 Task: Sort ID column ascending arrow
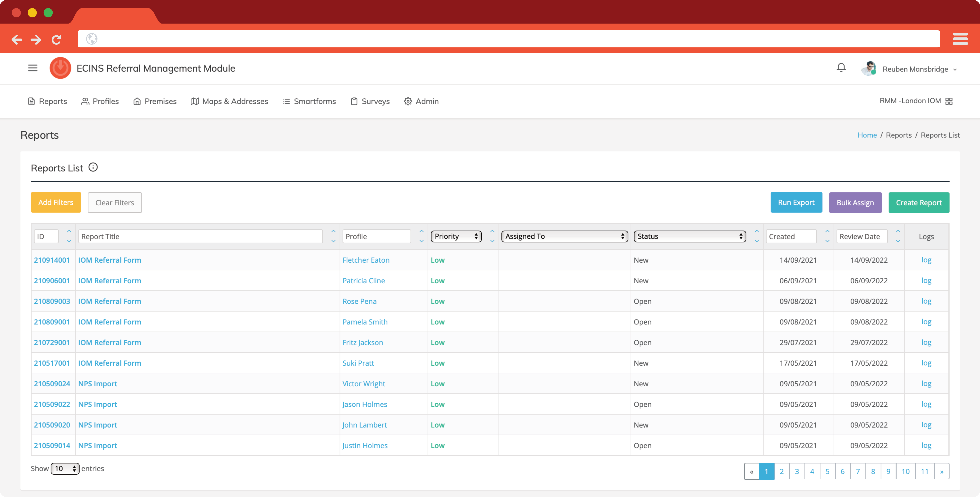[69, 231]
